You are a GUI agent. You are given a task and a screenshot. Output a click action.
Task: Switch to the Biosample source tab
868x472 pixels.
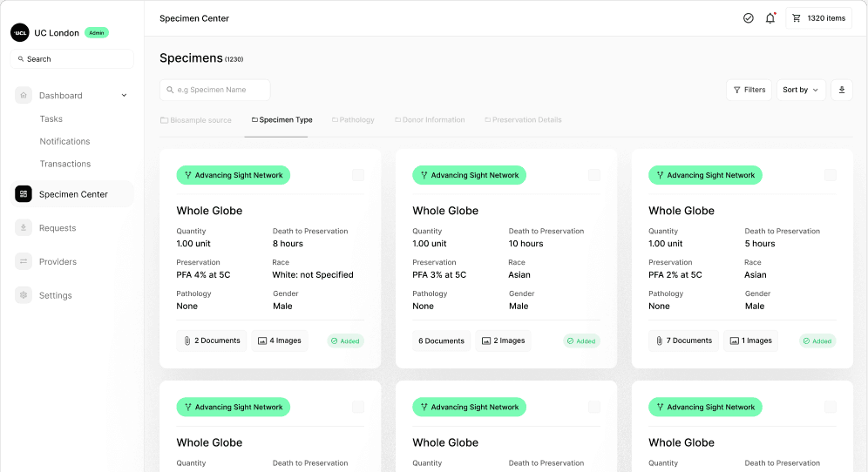click(x=196, y=120)
